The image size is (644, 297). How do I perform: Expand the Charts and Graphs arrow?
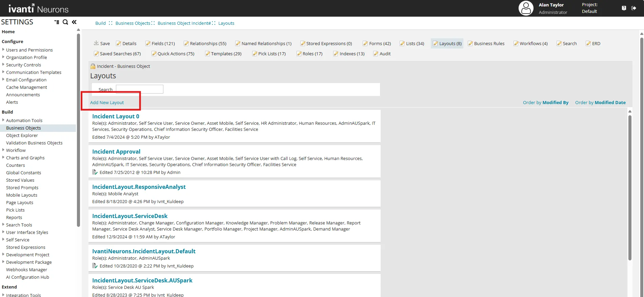point(3,157)
